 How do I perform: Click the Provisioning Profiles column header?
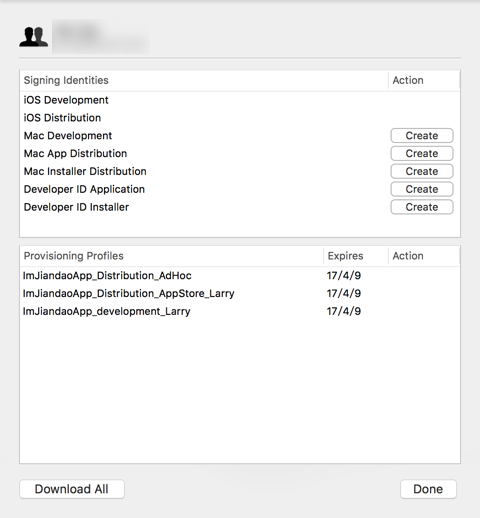pyautogui.click(x=171, y=256)
